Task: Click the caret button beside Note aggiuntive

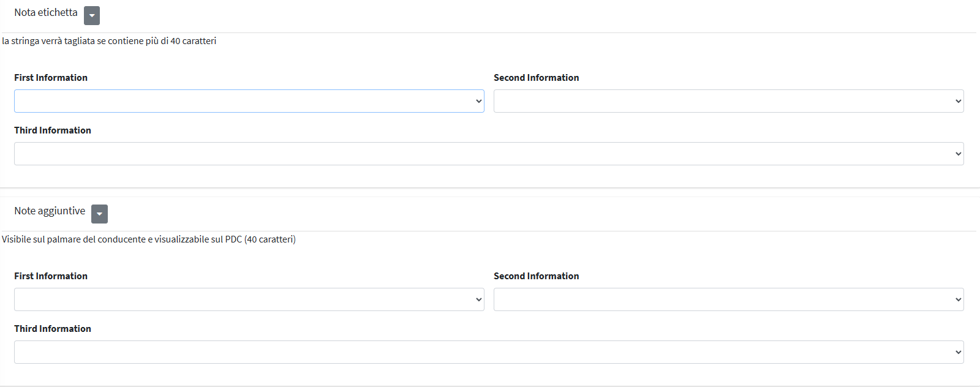Action: 99,214
